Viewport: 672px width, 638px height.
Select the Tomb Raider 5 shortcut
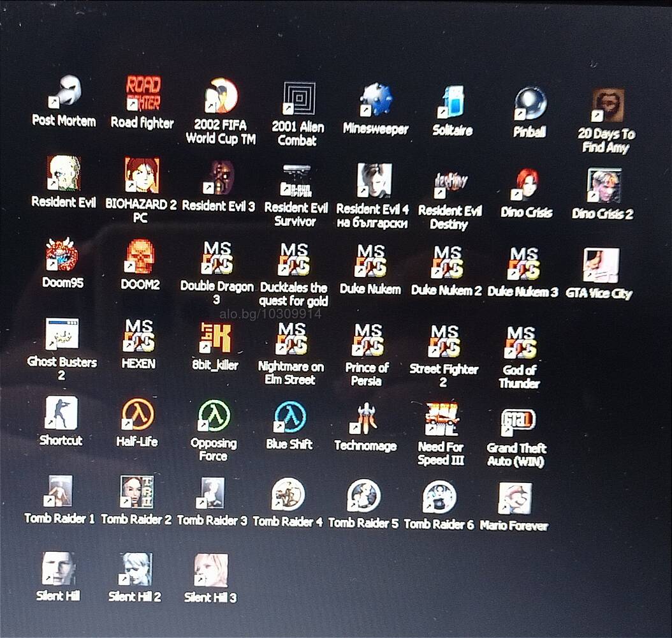point(363,496)
